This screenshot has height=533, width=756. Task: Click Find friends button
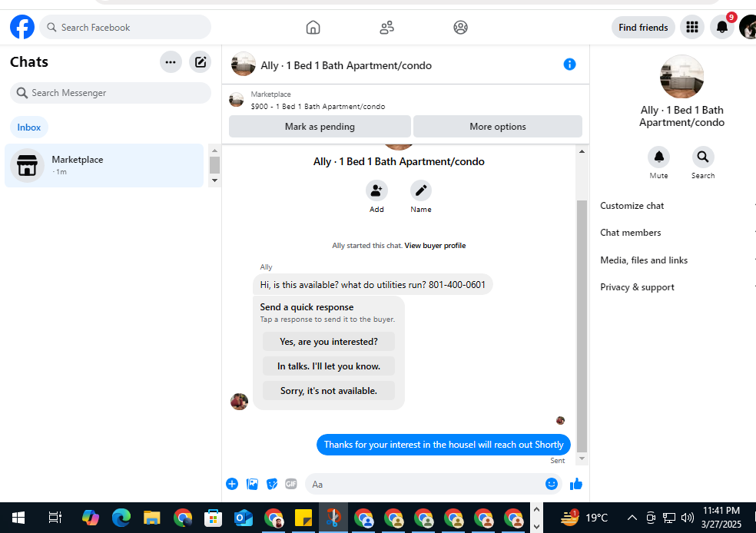coord(643,28)
